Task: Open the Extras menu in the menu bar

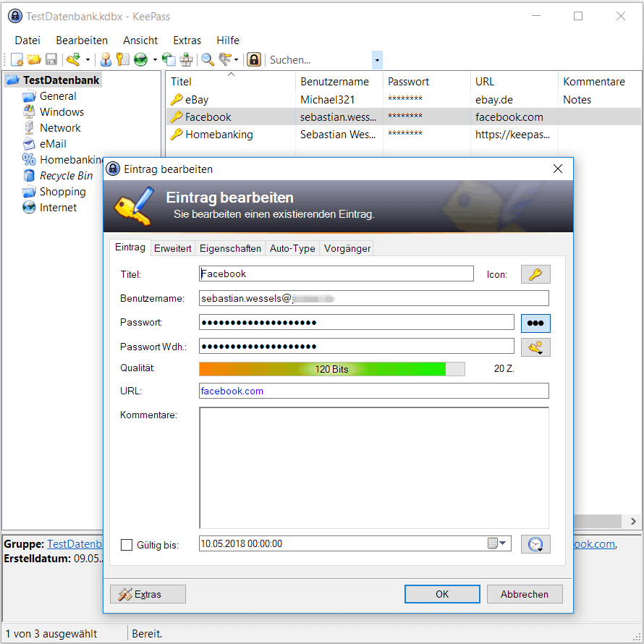Action: pos(187,41)
